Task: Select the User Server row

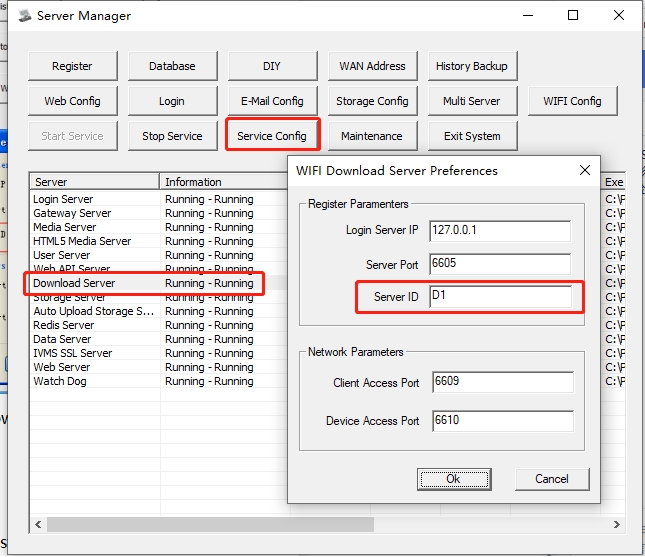Action: pos(159,255)
